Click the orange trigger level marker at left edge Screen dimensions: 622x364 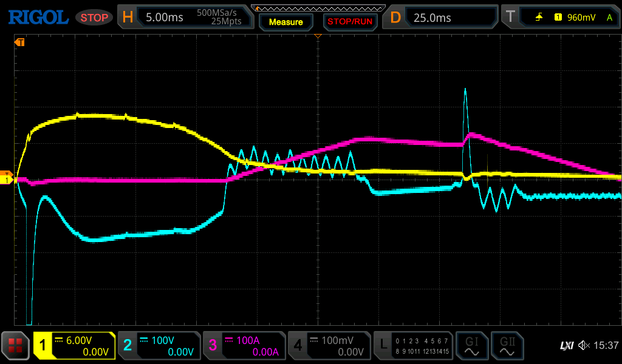click(x=7, y=174)
